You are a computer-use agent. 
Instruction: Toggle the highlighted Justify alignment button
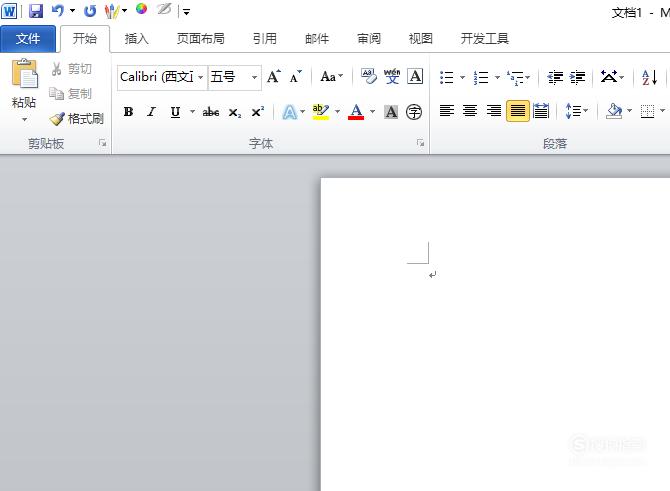(x=517, y=111)
